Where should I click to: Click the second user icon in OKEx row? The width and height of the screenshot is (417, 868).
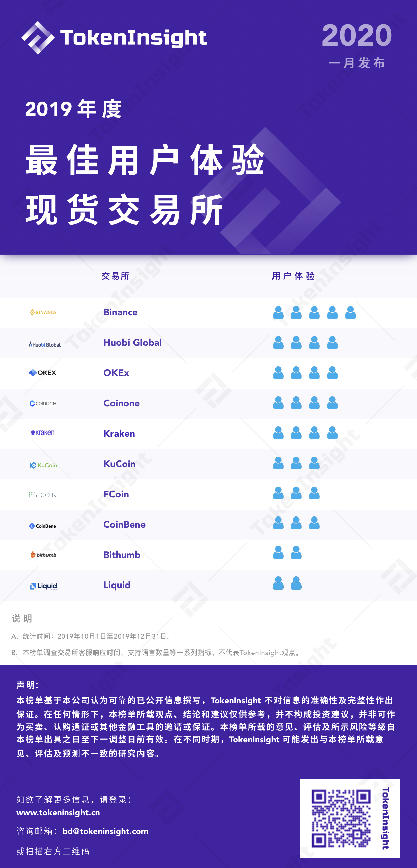(296, 372)
